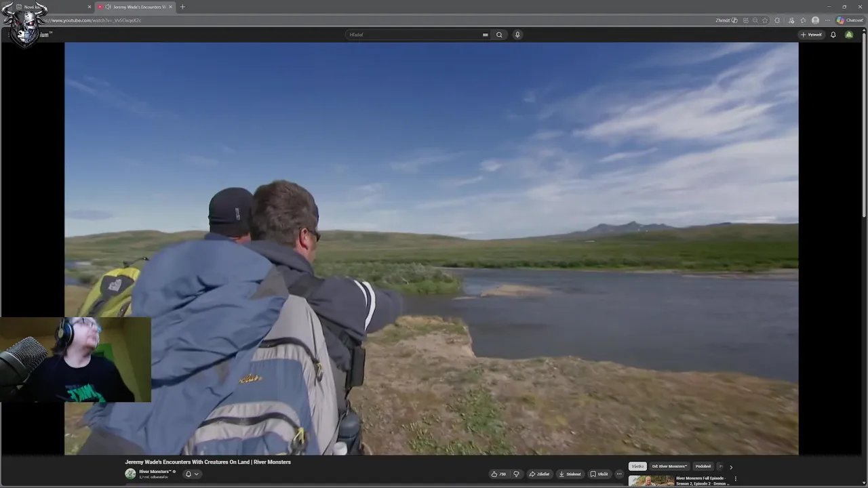Viewport: 868px width, 488px height.
Task: Save the video with Uložiť
Action: [599, 474]
